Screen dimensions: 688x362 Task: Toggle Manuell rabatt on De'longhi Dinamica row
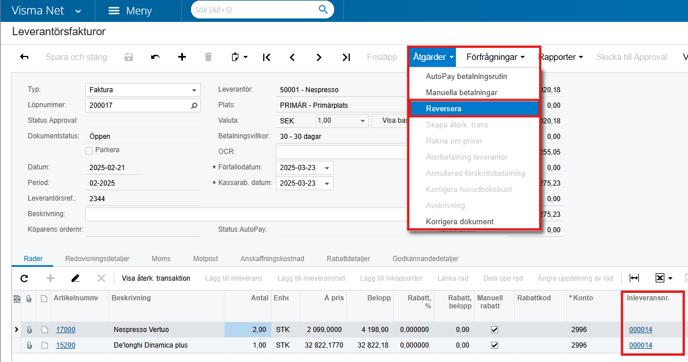(x=494, y=345)
